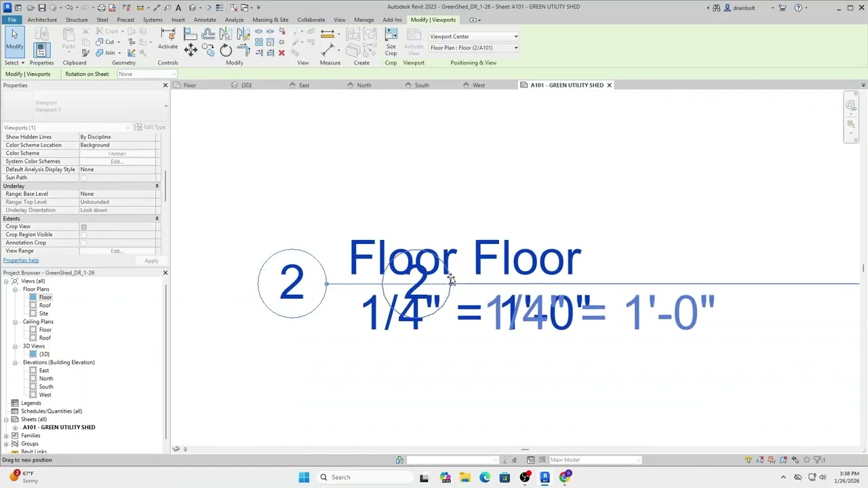Collapse the Elevations (Building Elevation) node
The width and height of the screenshot is (868, 488).
15,363
